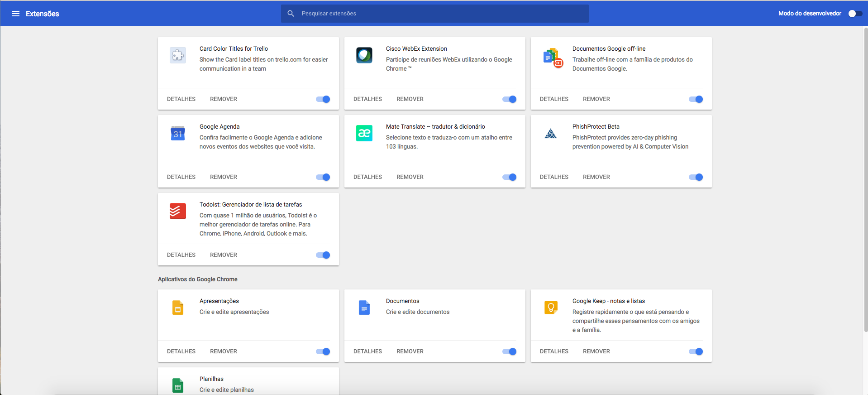The width and height of the screenshot is (868, 395).
Task: Turn off the Documentos app toggle
Action: pos(510,352)
